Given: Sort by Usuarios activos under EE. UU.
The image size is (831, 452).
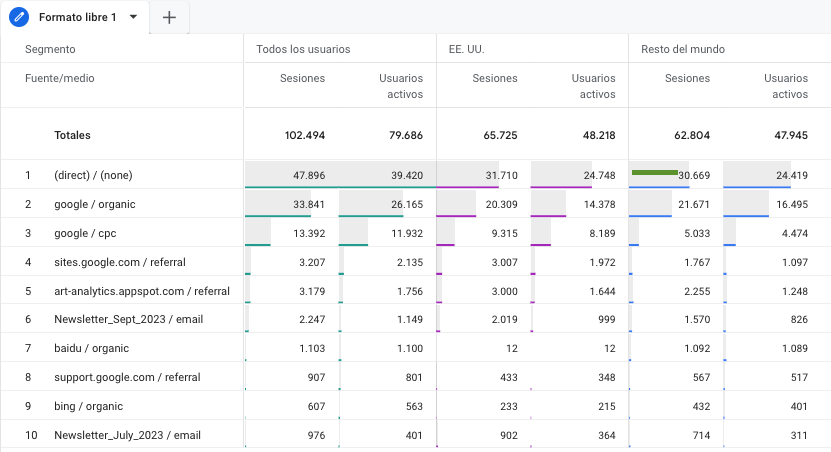Looking at the screenshot, I should [x=593, y=86].
